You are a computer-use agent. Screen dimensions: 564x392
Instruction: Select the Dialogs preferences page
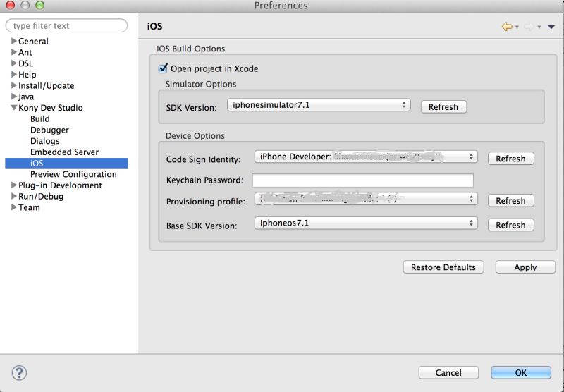click(45, 141)
